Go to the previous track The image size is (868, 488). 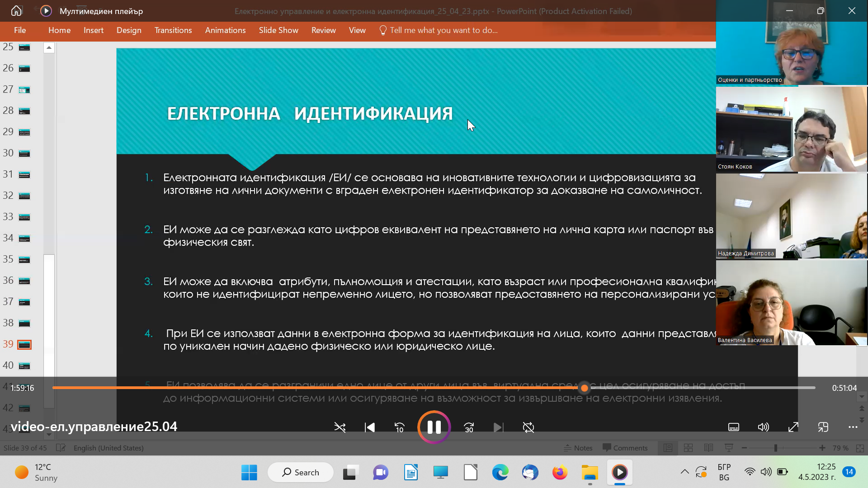[x=369, y=427]
